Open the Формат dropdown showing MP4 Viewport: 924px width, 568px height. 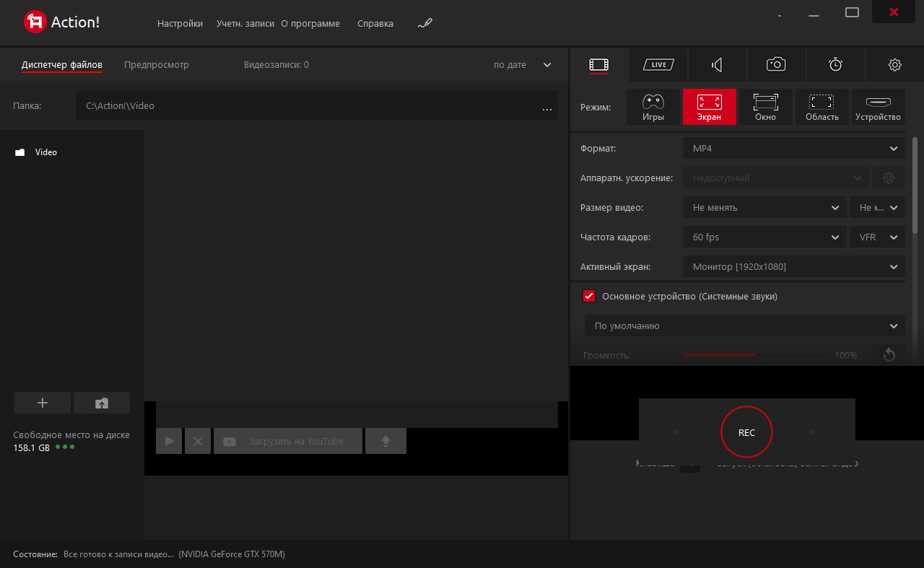click(793, 148)
